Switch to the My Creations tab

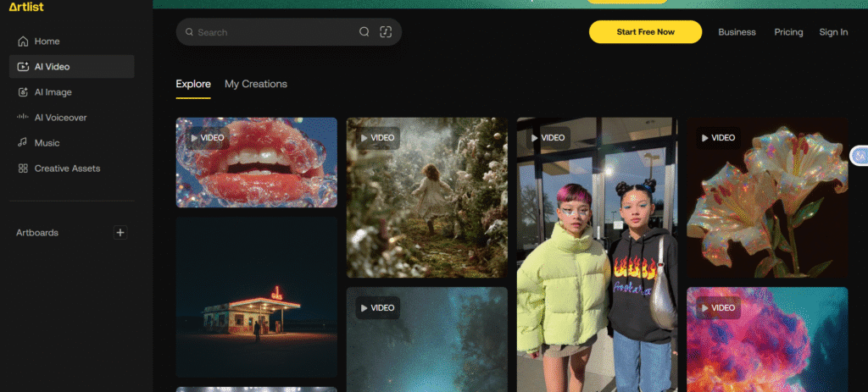pyautogui.click(x=255, y=84)
